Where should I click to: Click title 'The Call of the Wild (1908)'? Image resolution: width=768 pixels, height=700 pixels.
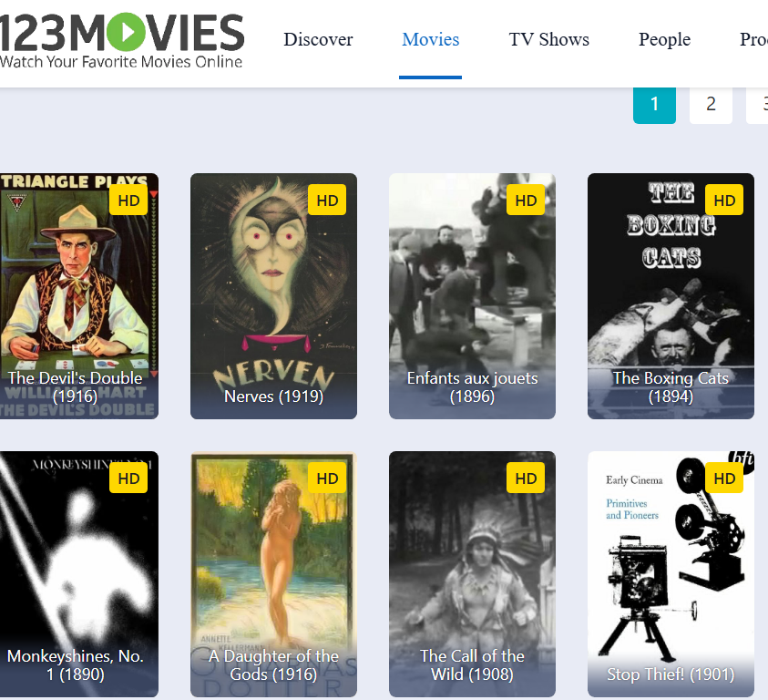coord(472,665)
